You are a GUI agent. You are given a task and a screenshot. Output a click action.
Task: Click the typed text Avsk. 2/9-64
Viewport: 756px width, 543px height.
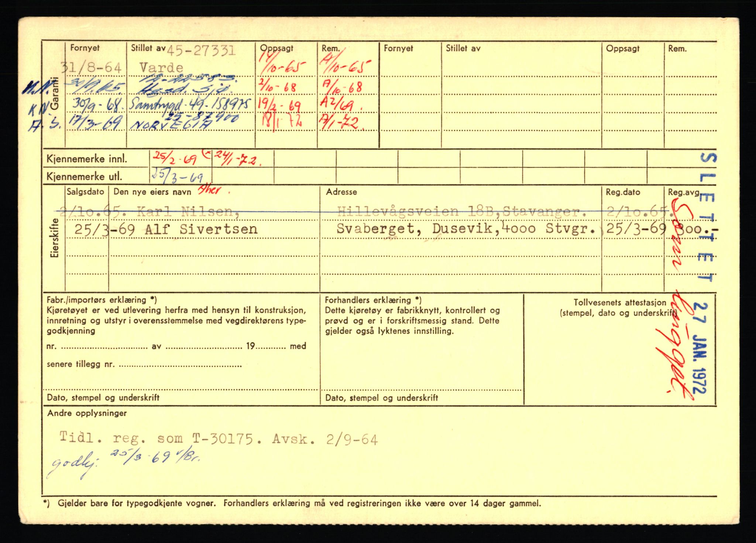(x=325, y=439)
